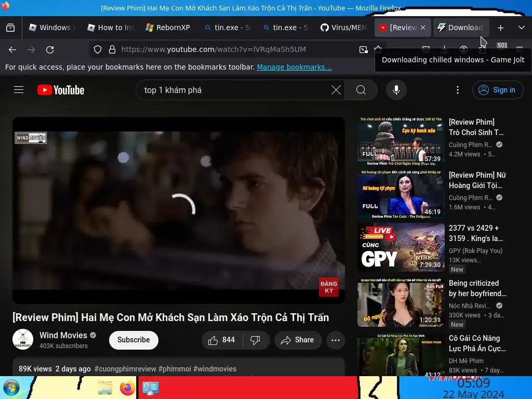Screen dimensions: 532x399
Task: Click the ĐĂNG KÝ subscribe overlay in video
Action: (x=328, y=287)
